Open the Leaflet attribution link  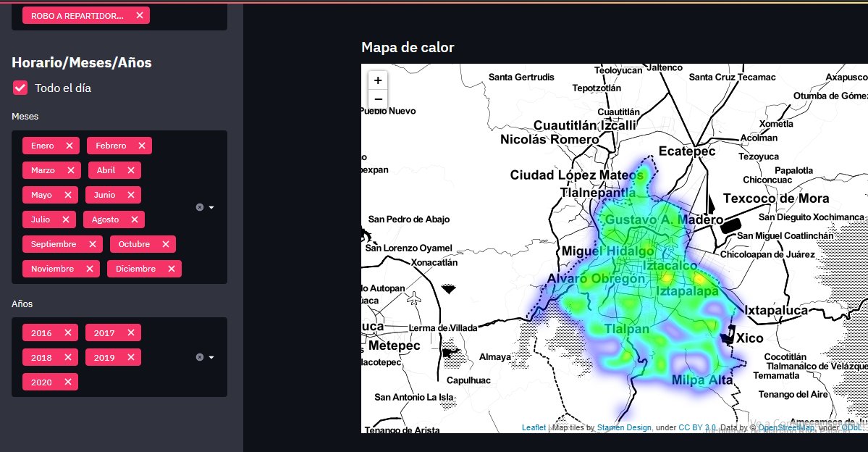point(534,427)
